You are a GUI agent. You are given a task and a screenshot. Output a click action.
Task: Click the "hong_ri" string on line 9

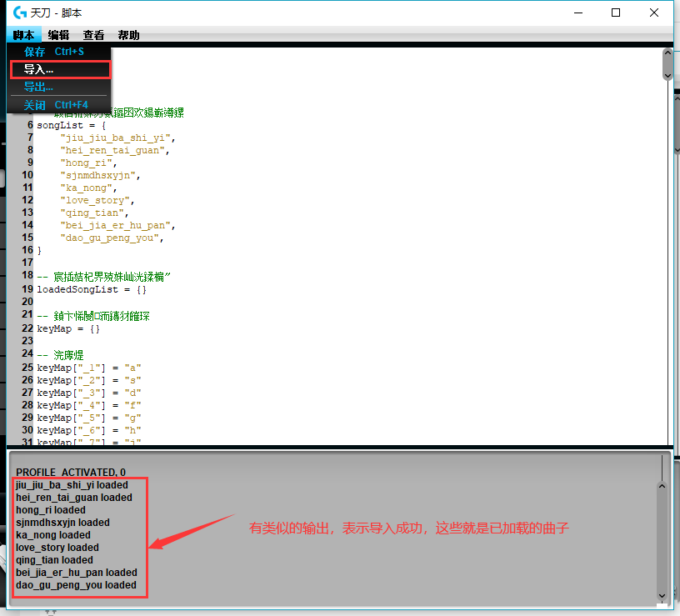point(87,163)
